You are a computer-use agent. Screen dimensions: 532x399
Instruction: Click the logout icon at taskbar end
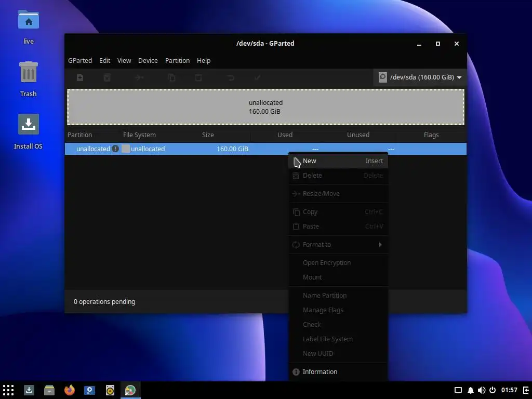click(x=526, y=390)
